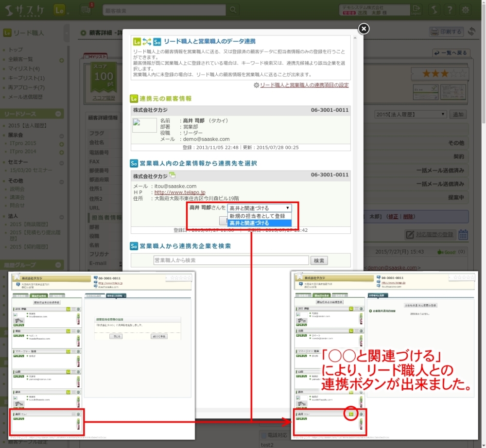Open the 高井と関連づける dropdown
This screenshot has width=486, height=448.
(x=260, y=208)
